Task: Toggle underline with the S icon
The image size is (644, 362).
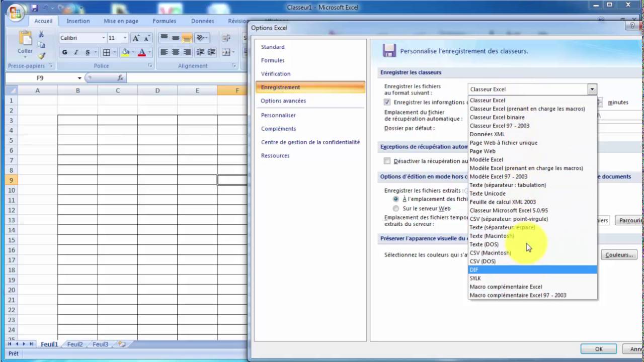Action: (88, 52)
